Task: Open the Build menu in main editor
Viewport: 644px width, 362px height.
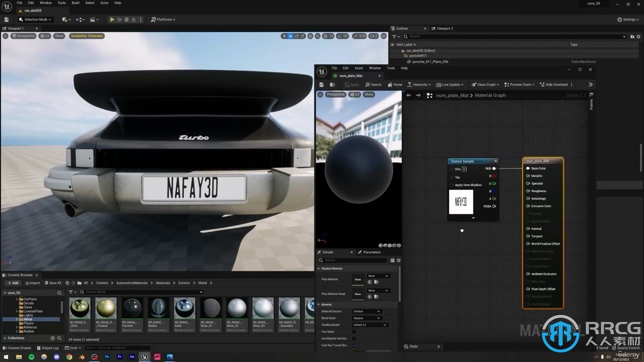Action: click(75, 3)
